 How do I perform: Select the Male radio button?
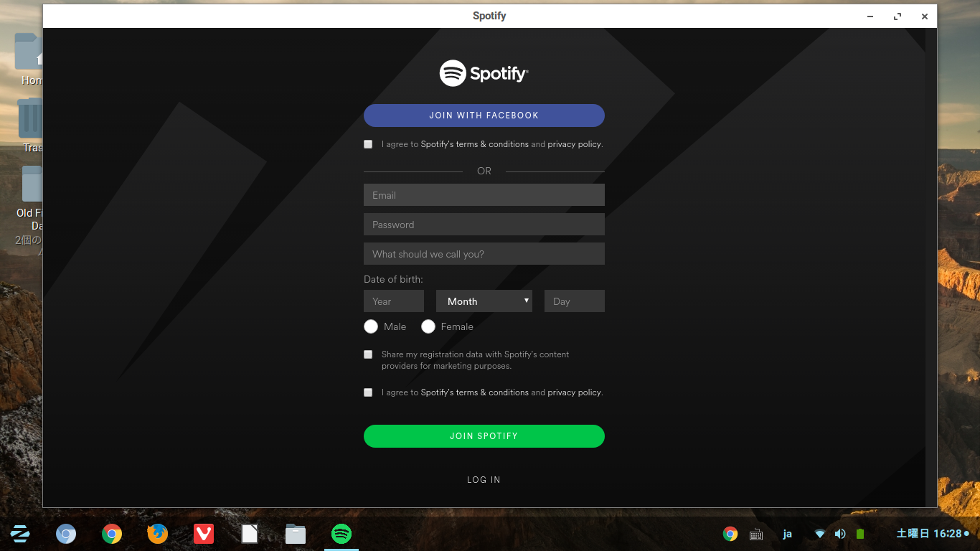tap(371, 326)
